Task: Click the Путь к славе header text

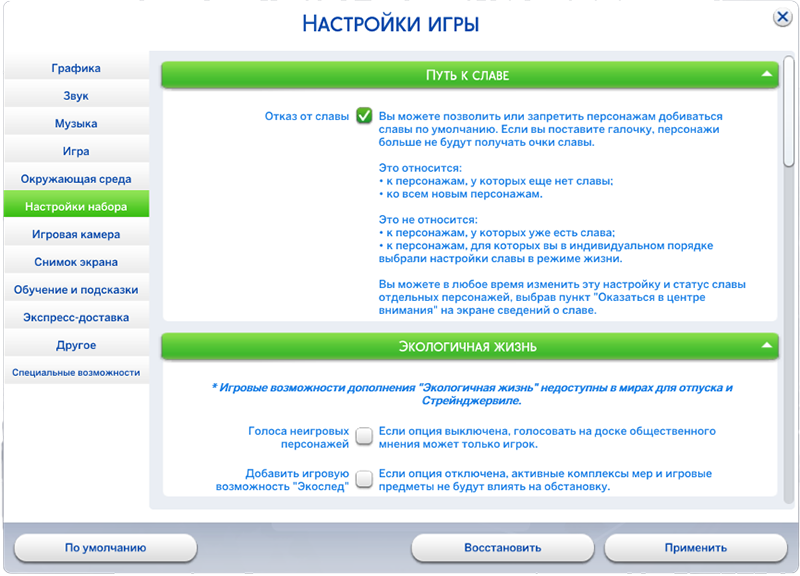Action: point(467,76)
